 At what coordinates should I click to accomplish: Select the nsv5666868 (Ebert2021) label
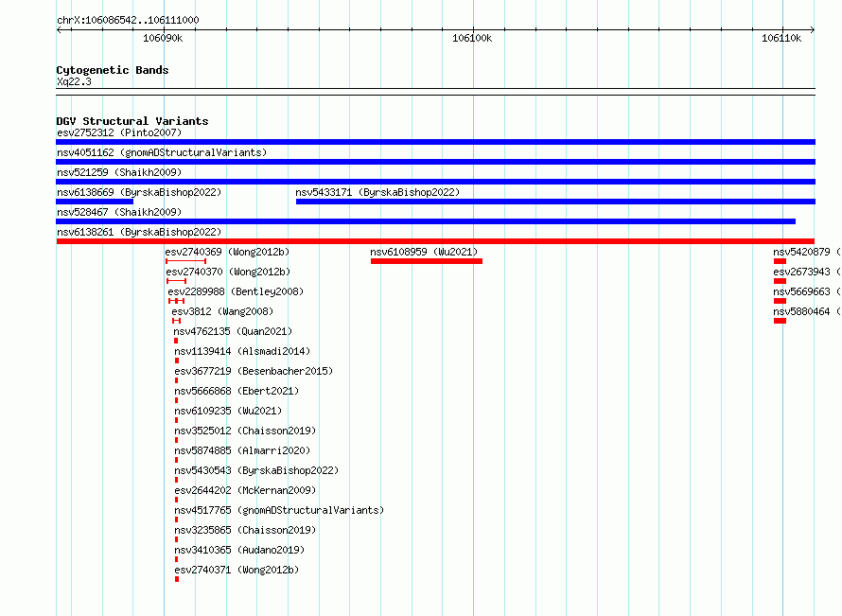click(237, 391)
